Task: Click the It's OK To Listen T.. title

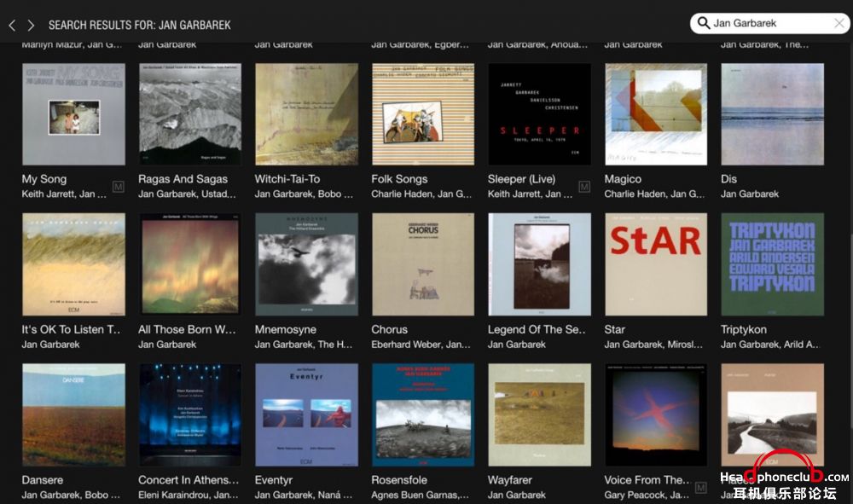Action: tap(72, 329)
